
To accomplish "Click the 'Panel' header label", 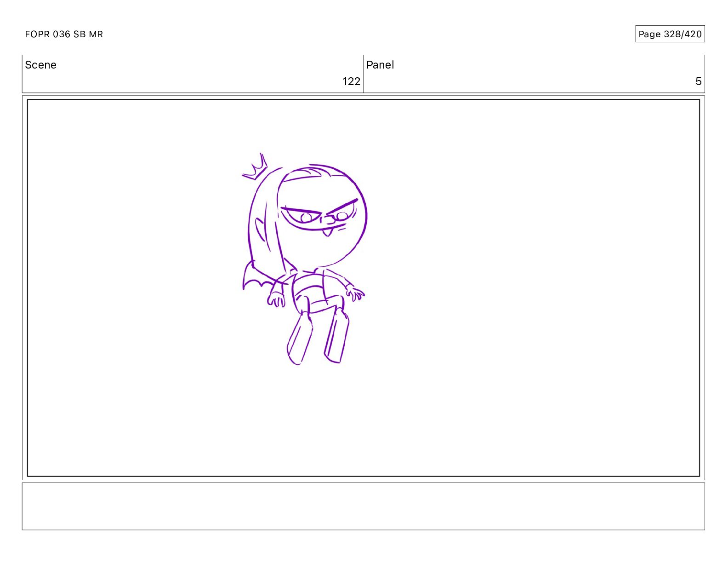I will [380, 65].
